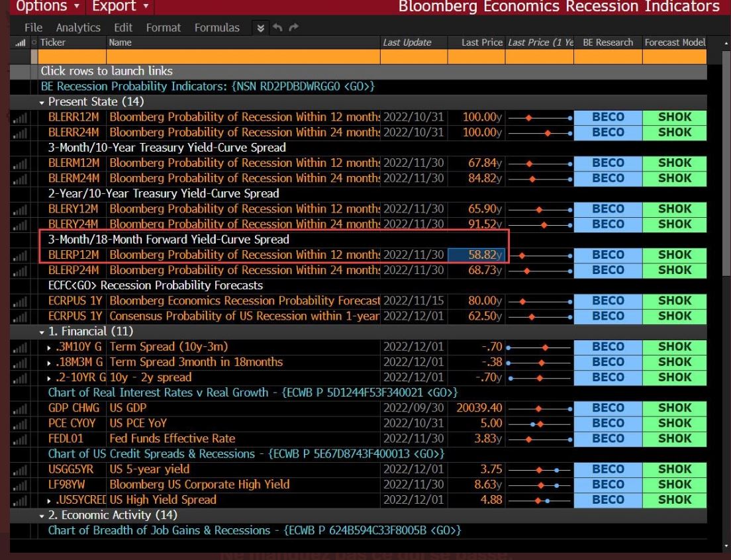The height and width of the screenshot is (560, 731).
Task: Open the Formulas menu
Action: click(x=217, y=28)
